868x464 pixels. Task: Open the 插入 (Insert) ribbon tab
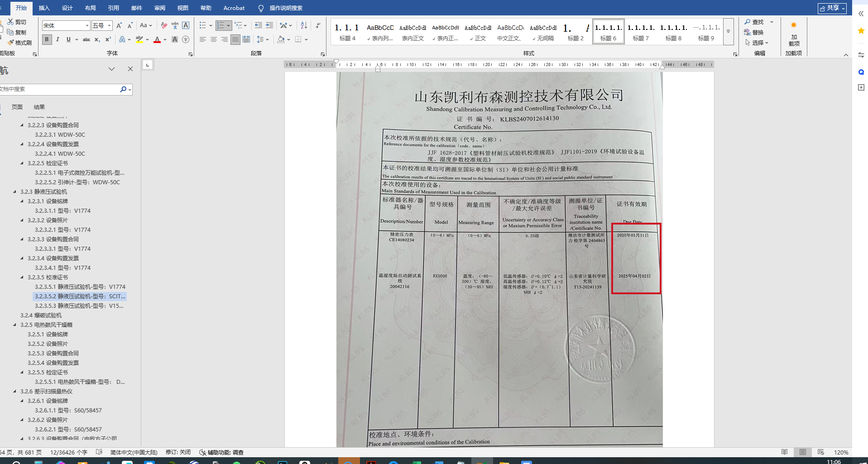coord(44,8)
